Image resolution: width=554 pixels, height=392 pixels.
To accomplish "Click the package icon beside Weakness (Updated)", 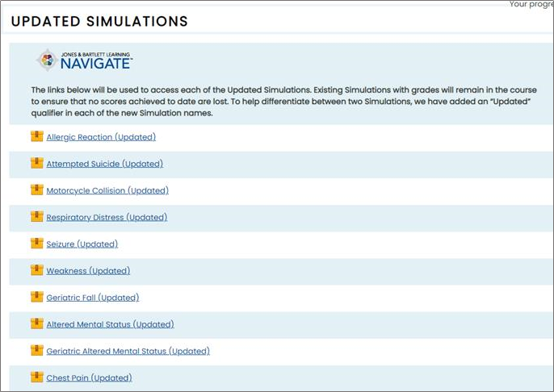I will click(37, 270).
